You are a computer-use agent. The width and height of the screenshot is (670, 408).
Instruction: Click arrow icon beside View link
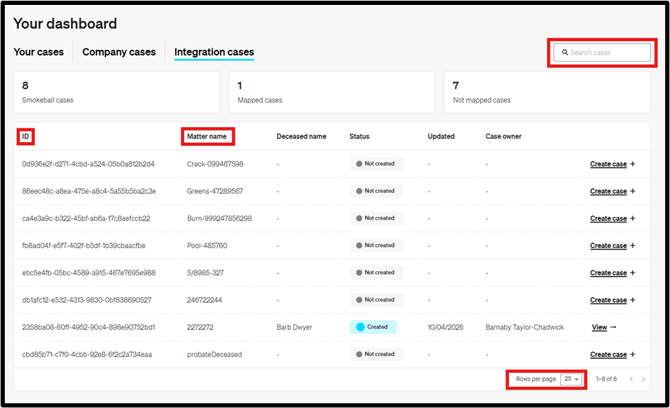pos(613,327)
